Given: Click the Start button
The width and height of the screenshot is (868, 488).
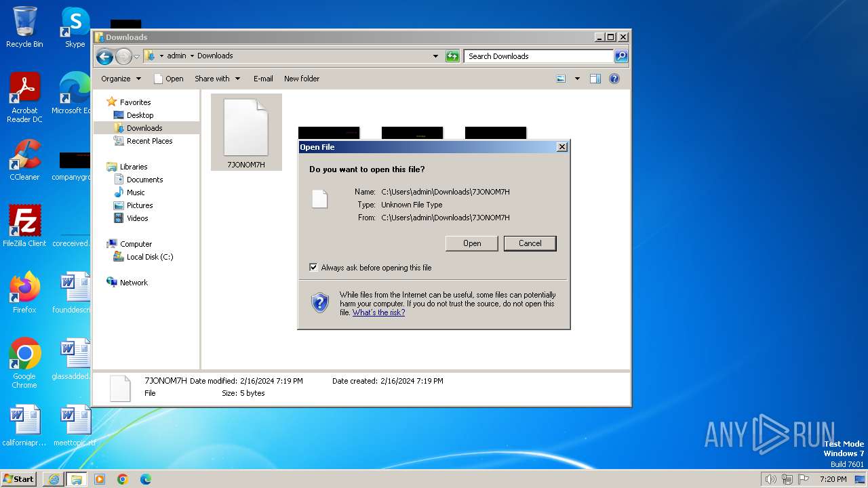Looking at the screenshot, I should pyautogui.click(x=18, y=479).
